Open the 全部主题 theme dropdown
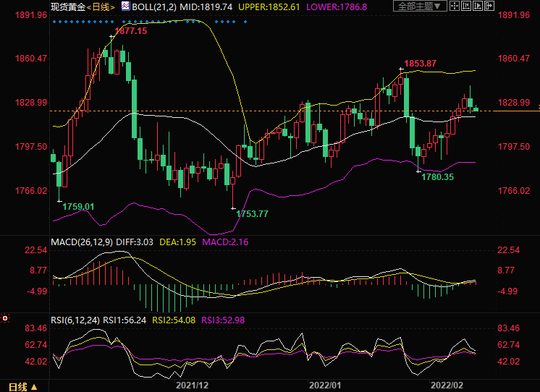The image size is (540, 392). (x=419, y=6)
